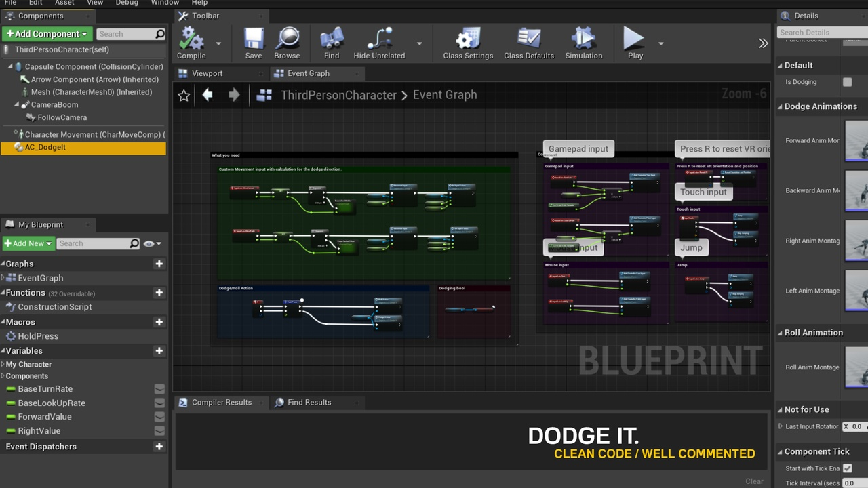The height and width of the screenshot is (488, 868).
Task: Click ThirdPersonCharacter breadcrumb link
Action: pyautogui.click(x=338, y=95)
